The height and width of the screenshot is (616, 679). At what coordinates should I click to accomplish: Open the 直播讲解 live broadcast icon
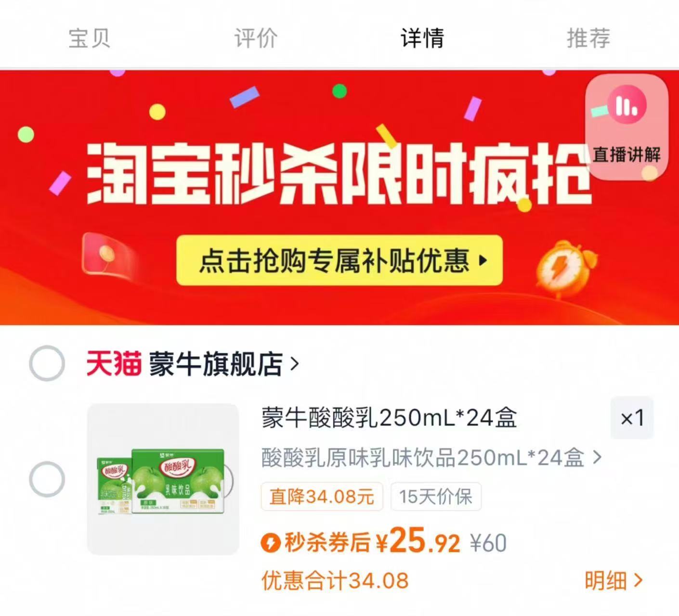[627, 127]
